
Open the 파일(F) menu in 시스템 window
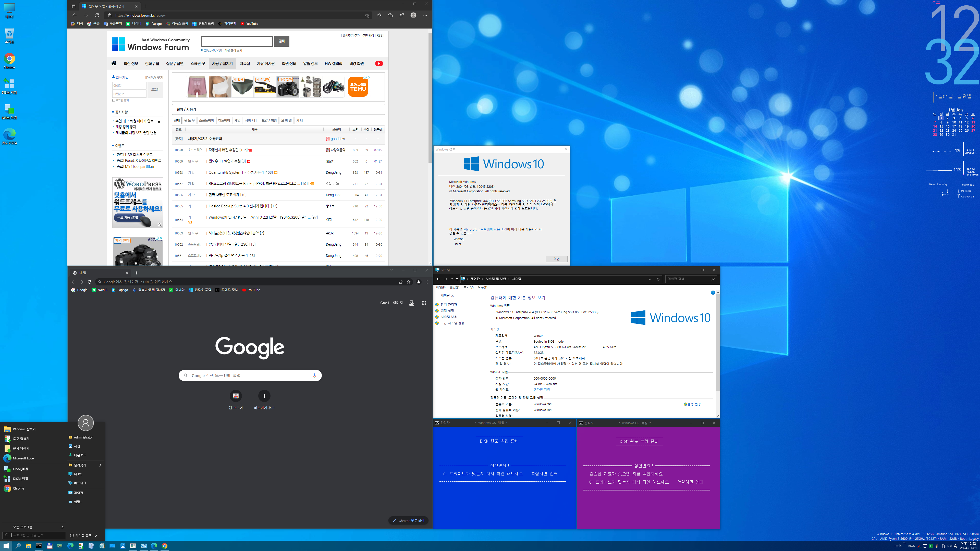tap(440, 287)
